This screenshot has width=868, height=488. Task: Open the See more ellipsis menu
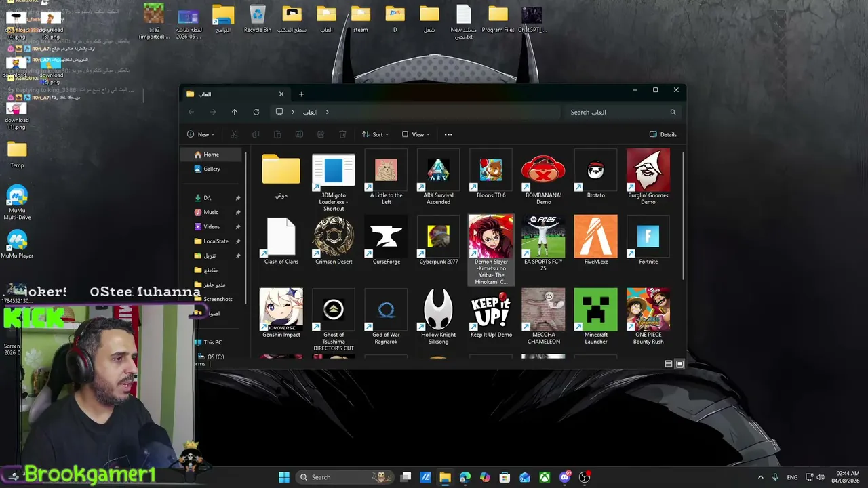point(448,134)
